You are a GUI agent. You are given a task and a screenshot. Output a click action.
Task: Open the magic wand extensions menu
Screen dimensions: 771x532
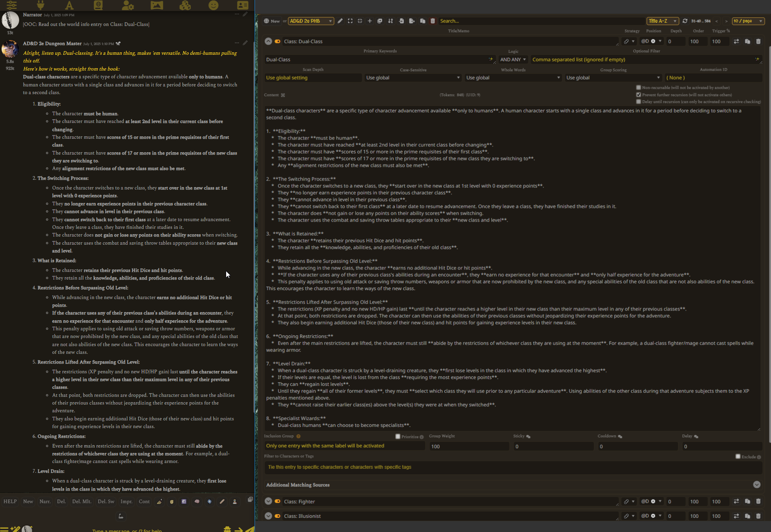click(x=15, y=529)
